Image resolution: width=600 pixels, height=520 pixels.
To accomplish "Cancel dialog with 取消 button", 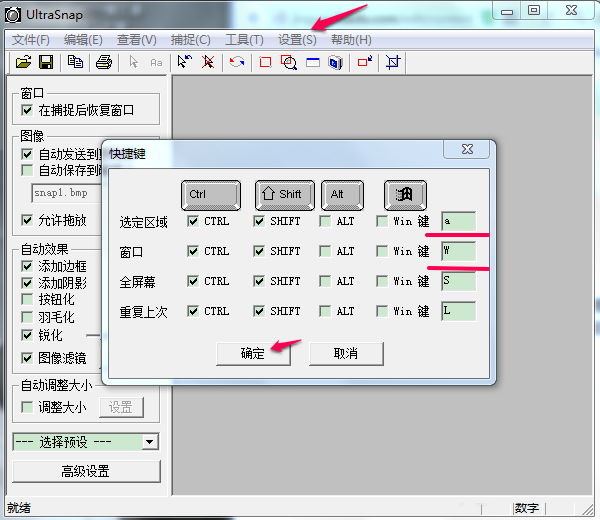I will coord(346,354).
